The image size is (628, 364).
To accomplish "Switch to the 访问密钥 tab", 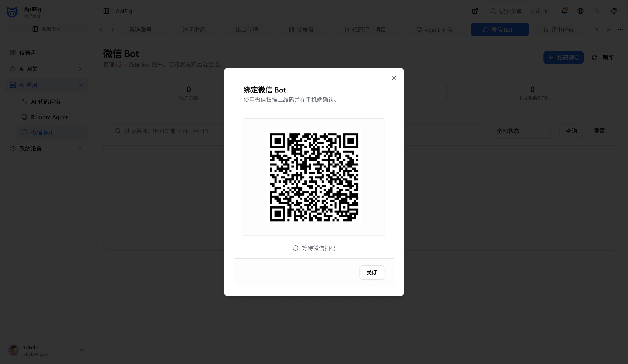I will coord(194,30).
